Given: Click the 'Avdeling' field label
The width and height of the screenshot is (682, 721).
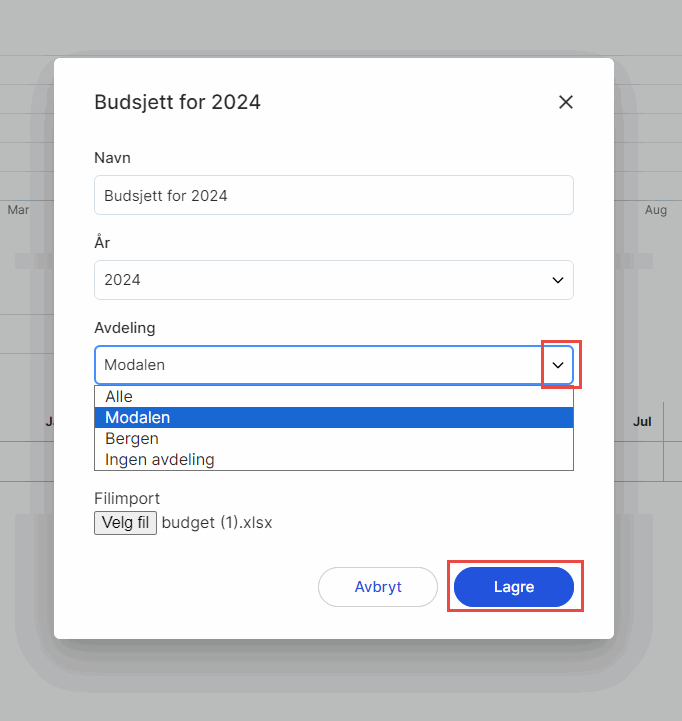Looking at the screenshot, I should 125,328.
